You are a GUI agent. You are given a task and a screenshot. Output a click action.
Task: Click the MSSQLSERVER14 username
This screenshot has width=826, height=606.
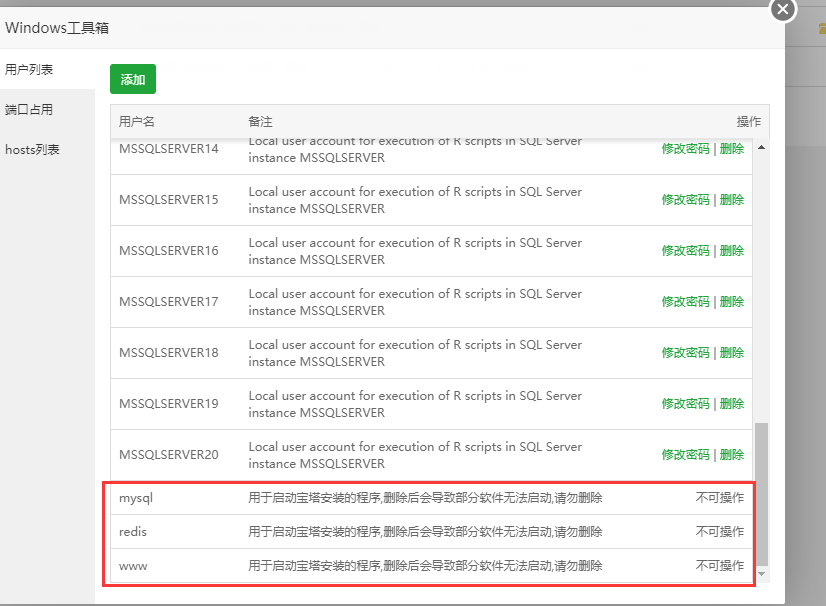click(x=169, y=149)
